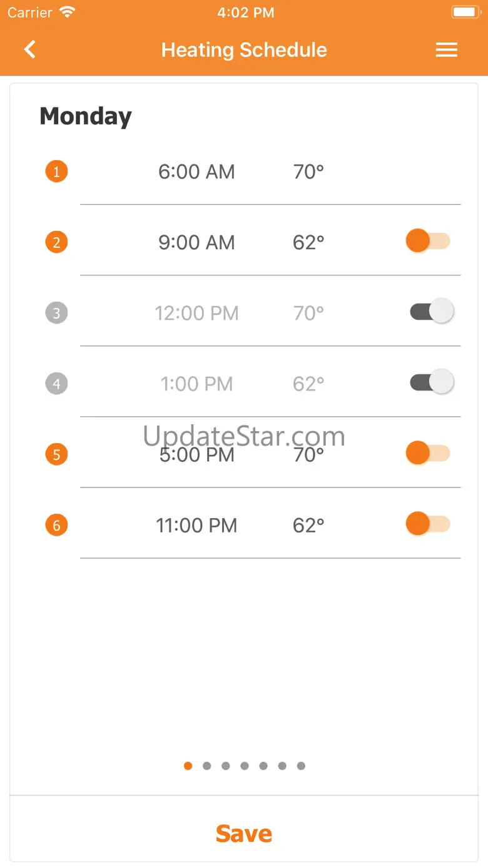
Task: Enable the 12:00 PM period switch
Action: coord(432,311)
